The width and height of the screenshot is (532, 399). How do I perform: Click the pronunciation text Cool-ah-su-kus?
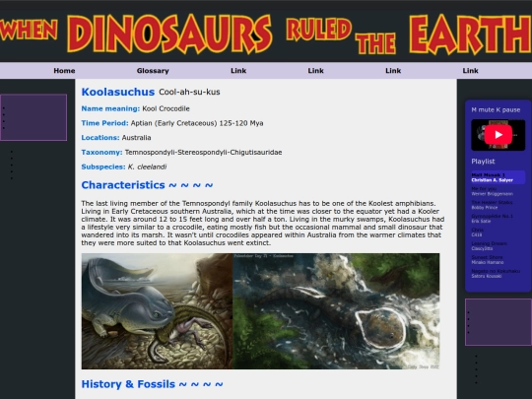189,92
